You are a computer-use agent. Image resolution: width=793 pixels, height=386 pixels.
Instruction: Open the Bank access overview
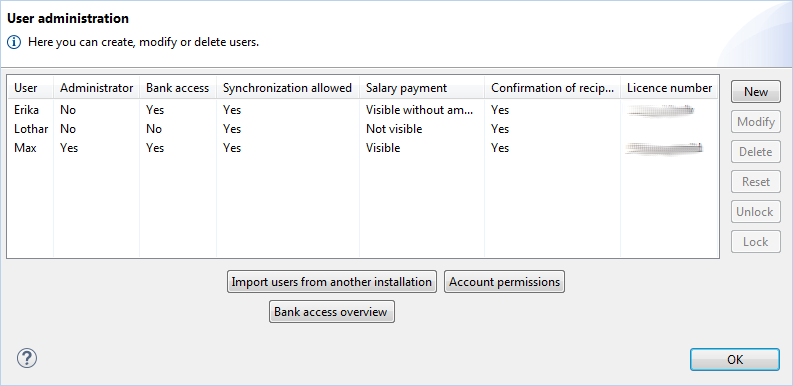332,312
